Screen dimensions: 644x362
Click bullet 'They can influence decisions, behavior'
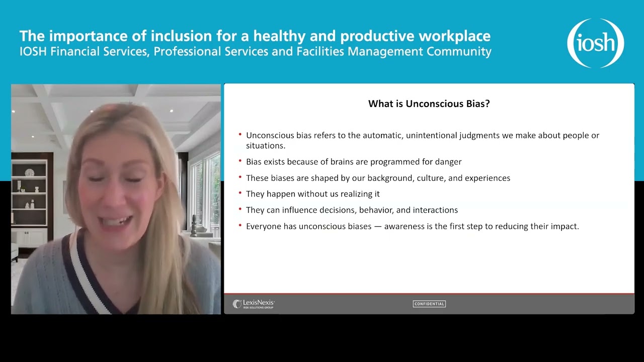[x=351, y=210]
